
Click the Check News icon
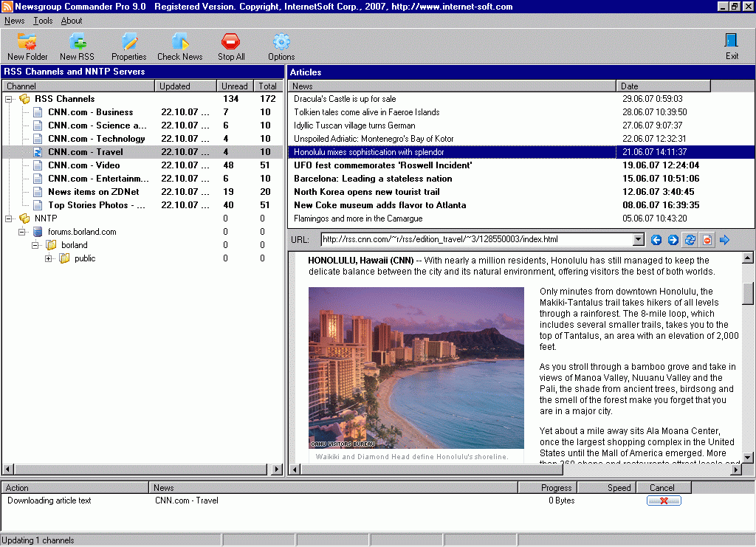(x=179, y=42)
